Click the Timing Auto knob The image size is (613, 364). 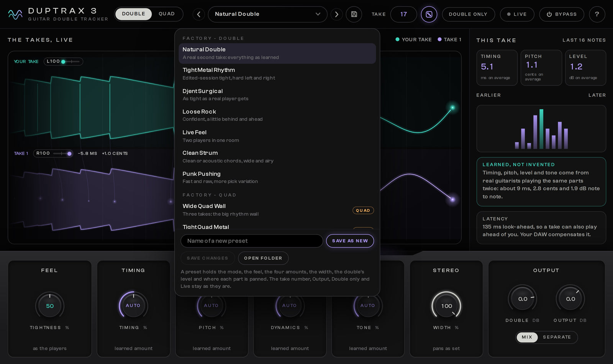(133, 306)
